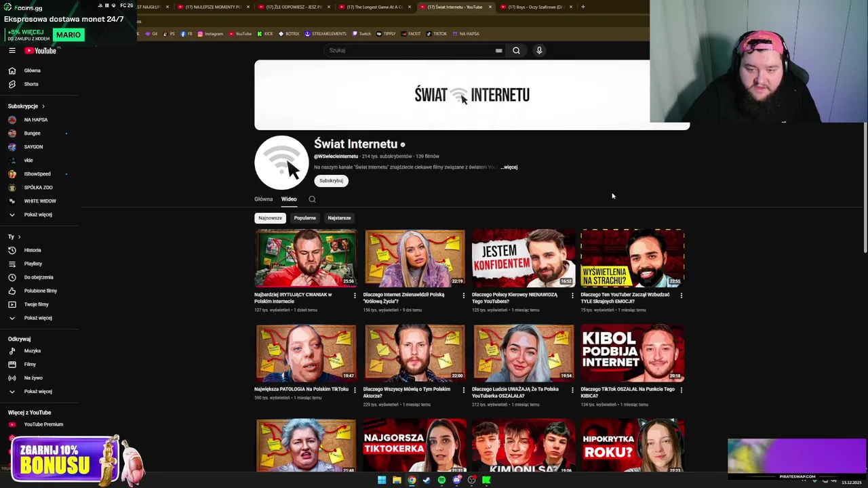Switch to 'Boys - Oczy Szafirowe' browser tab
This screenshot has width=868, height=488.
(536, 7)
